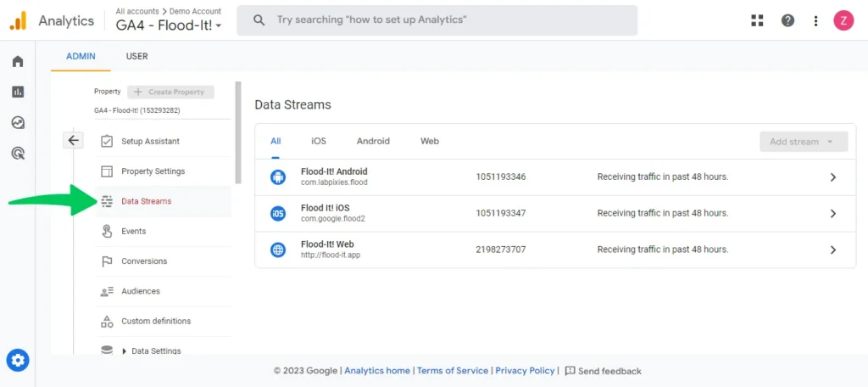
Task: Click the Create Property button
Action: tap(170, 92)
